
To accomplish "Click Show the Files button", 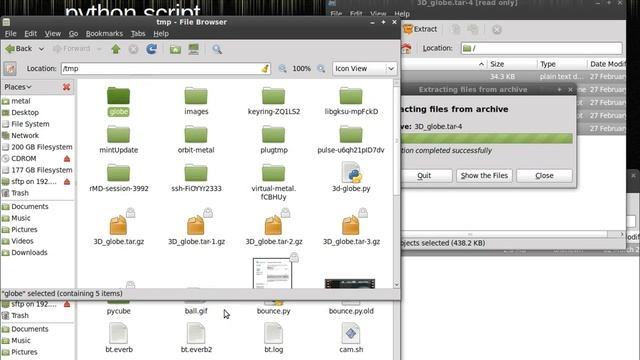I will (484, 176).
